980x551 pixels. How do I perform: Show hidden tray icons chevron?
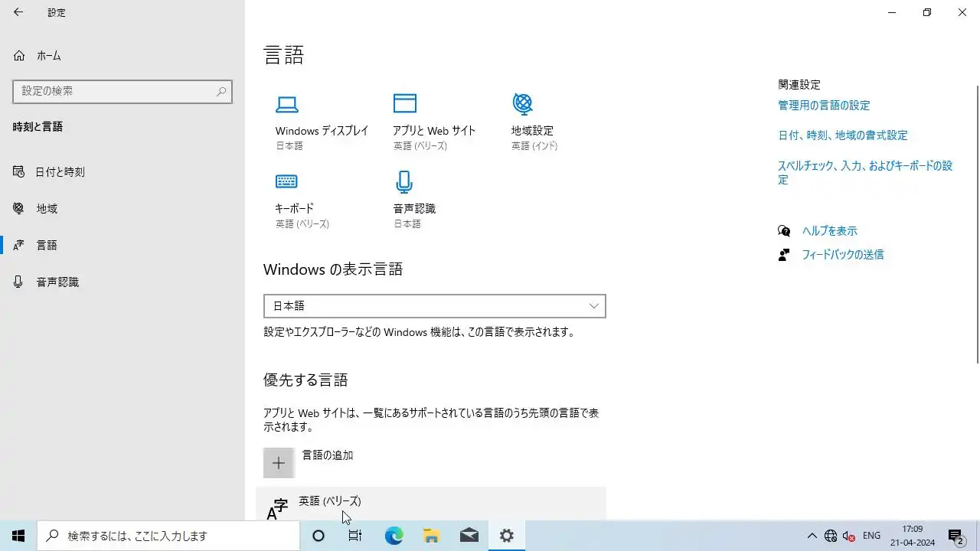pyautogui.click(x=812, y=536)
